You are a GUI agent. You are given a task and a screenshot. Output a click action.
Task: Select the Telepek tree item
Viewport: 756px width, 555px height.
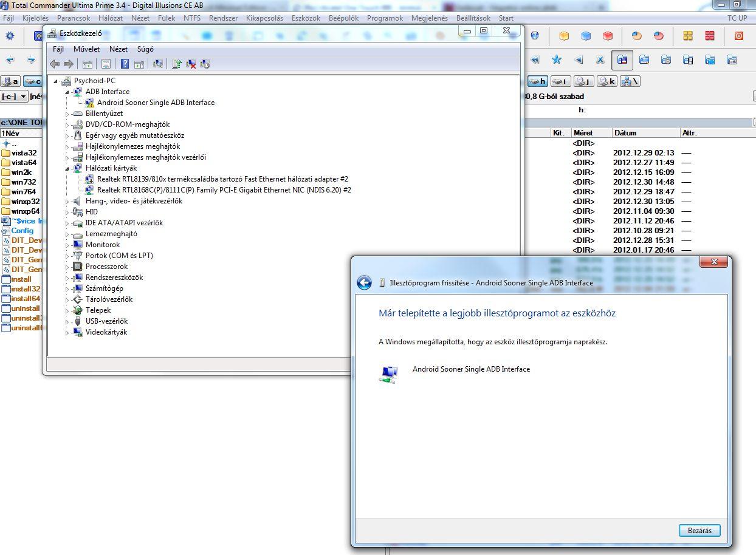point(98,310)
